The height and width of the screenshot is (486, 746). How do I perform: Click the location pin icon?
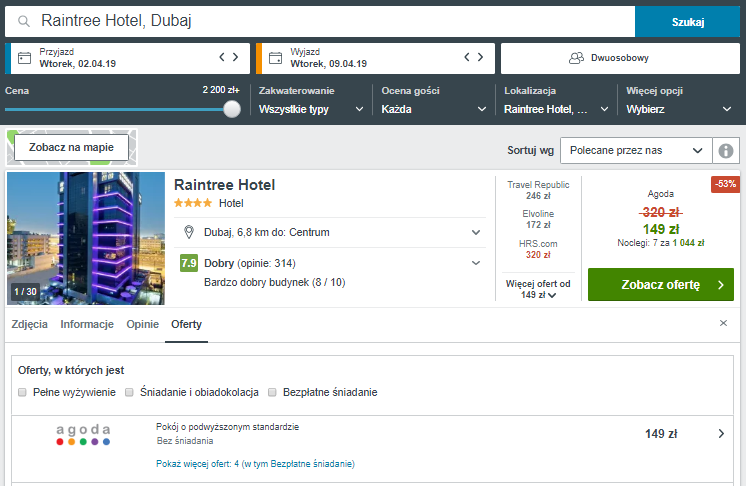tap(189, 232)
